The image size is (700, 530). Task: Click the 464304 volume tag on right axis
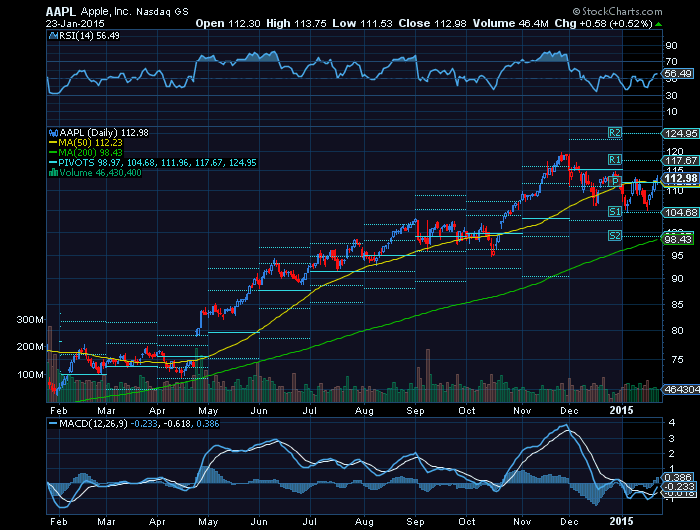pos(682,389)
